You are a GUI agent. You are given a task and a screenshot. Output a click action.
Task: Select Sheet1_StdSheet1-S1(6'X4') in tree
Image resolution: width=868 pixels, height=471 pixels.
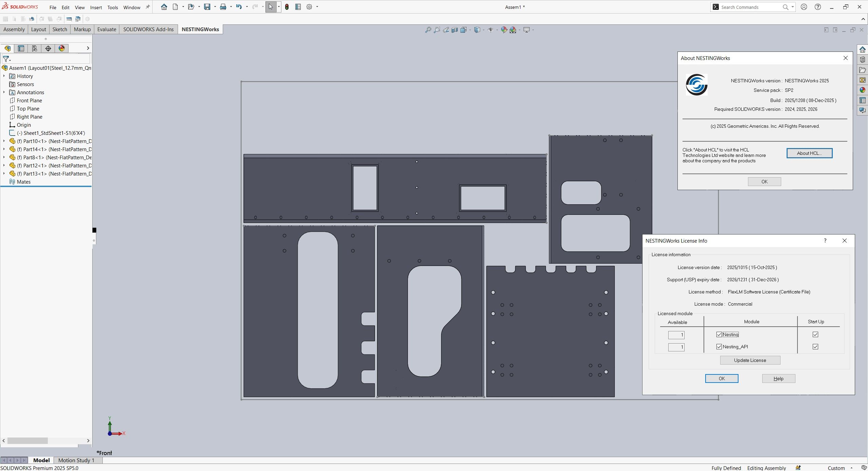[51, 133]
